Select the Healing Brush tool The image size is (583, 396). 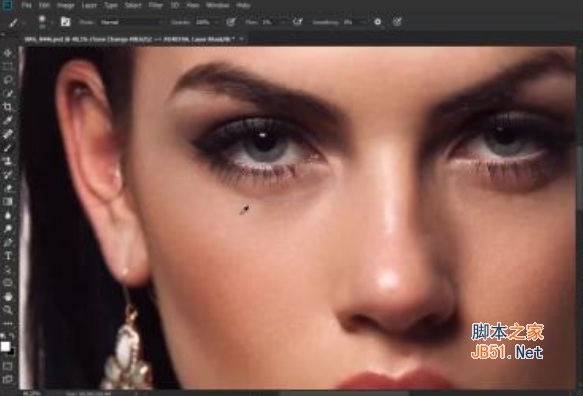pos(8,134)
